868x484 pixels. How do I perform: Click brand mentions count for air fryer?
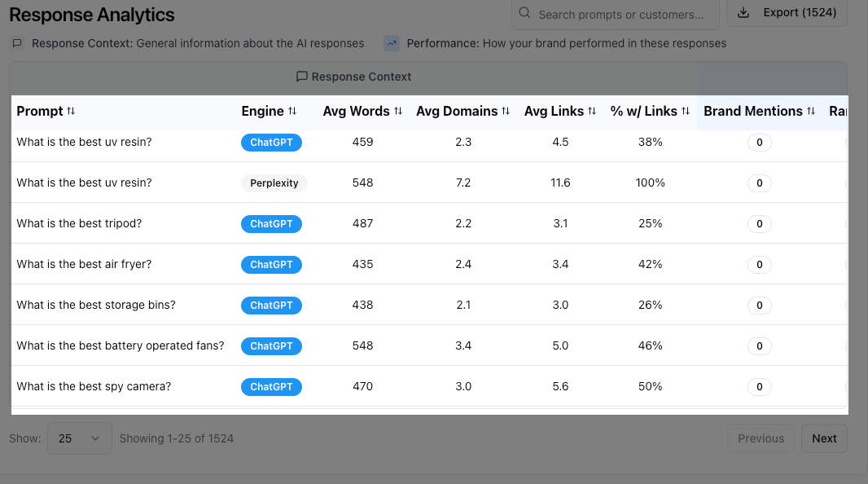click(759, 265)
